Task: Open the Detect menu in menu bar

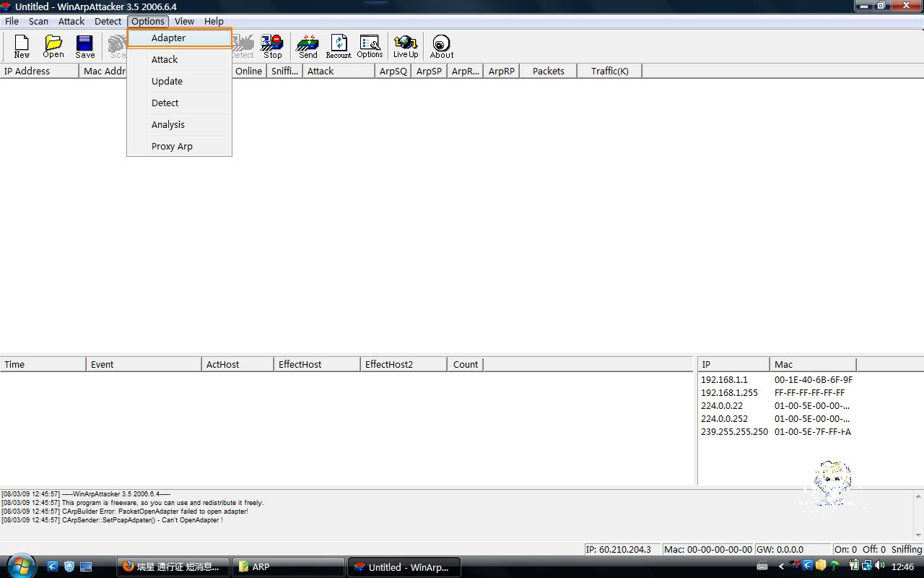Action: (108, 21)
